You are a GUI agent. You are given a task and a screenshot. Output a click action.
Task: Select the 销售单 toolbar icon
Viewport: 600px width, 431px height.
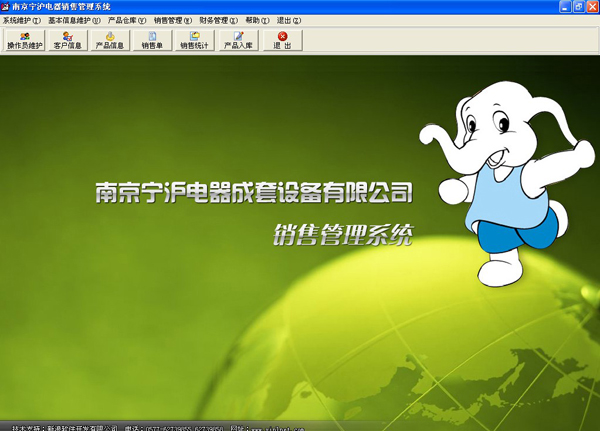(x=152, y=40)
